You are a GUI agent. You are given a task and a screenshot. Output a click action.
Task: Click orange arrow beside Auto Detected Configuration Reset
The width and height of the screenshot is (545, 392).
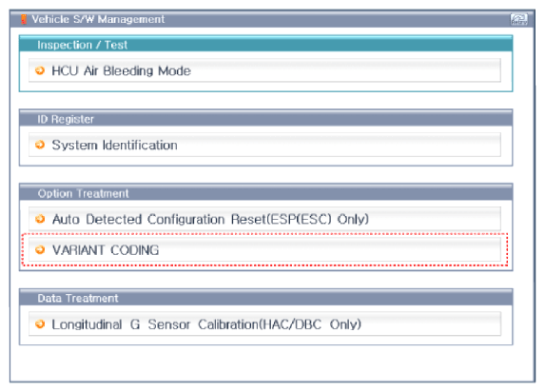pyautogui.click(x=40, y=219)
